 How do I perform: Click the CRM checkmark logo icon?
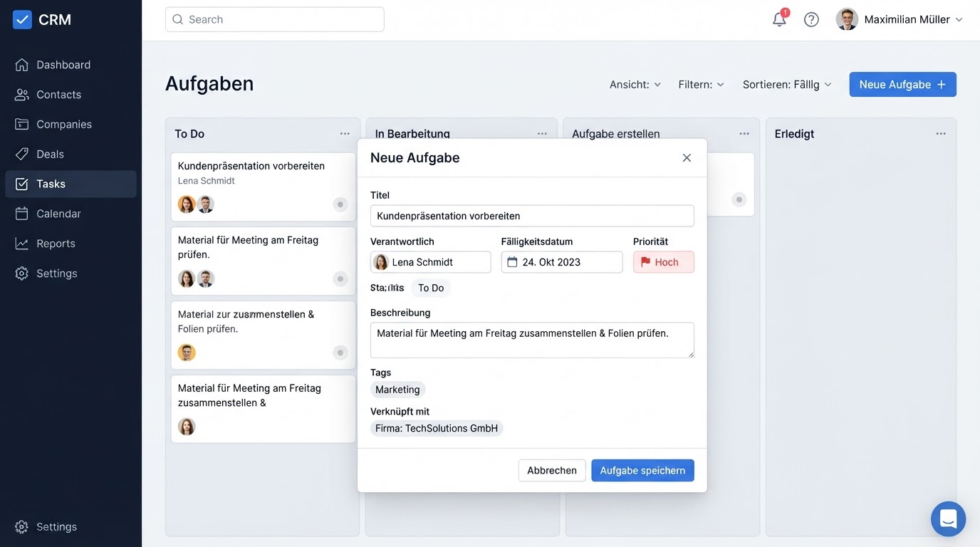coord(22,19)
